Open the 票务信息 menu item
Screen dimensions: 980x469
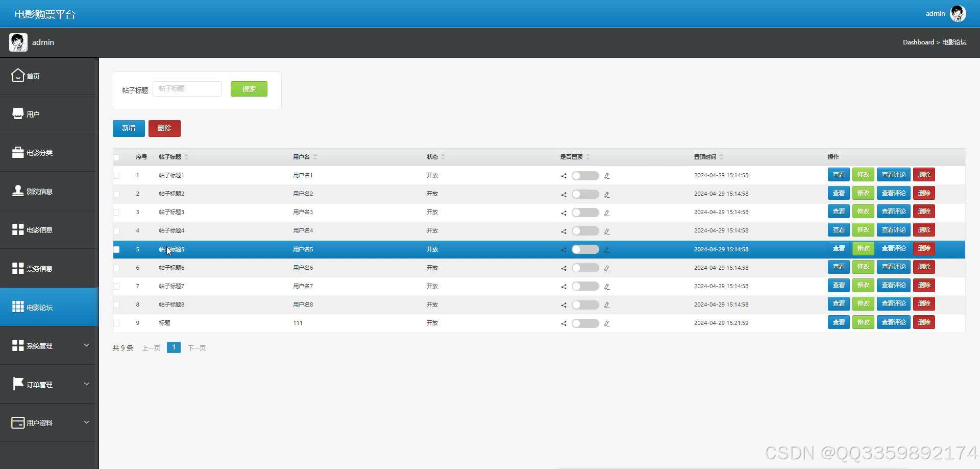tap(49, 268)
